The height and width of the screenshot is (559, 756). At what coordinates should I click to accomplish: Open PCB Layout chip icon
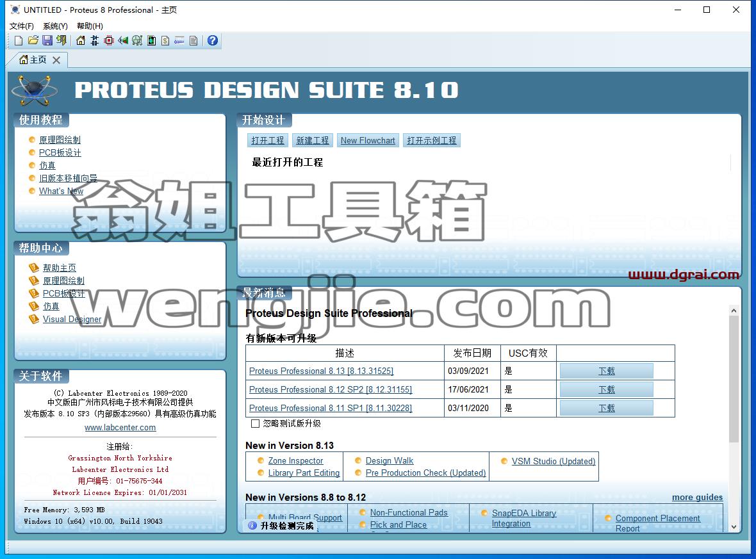(x=109, y=40)
